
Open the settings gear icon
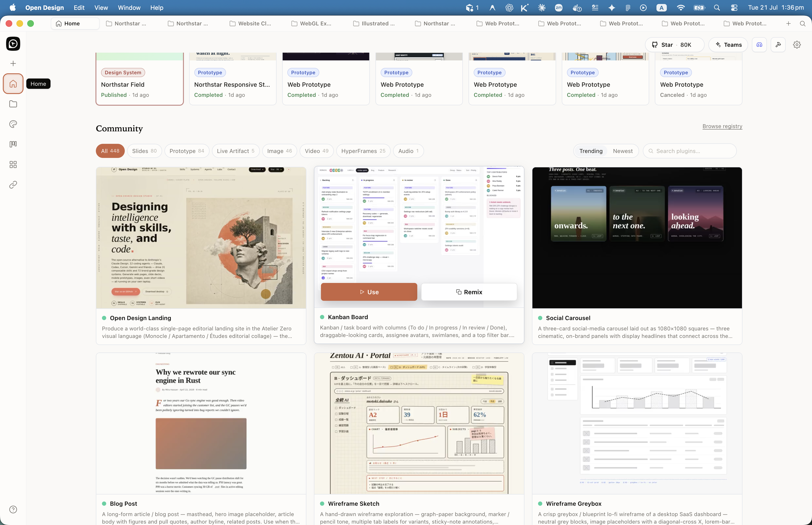[x=797, y=45]
